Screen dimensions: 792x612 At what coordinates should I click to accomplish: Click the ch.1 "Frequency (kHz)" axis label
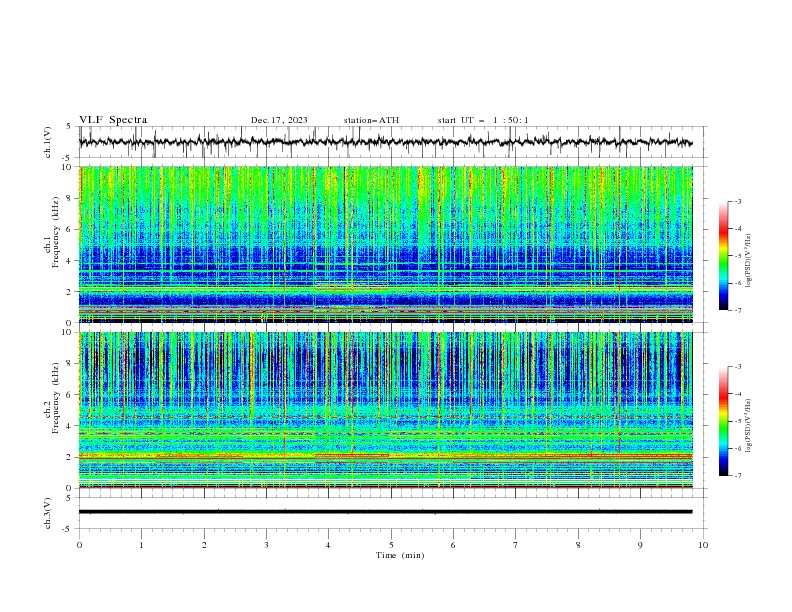[x=55, y=232]
